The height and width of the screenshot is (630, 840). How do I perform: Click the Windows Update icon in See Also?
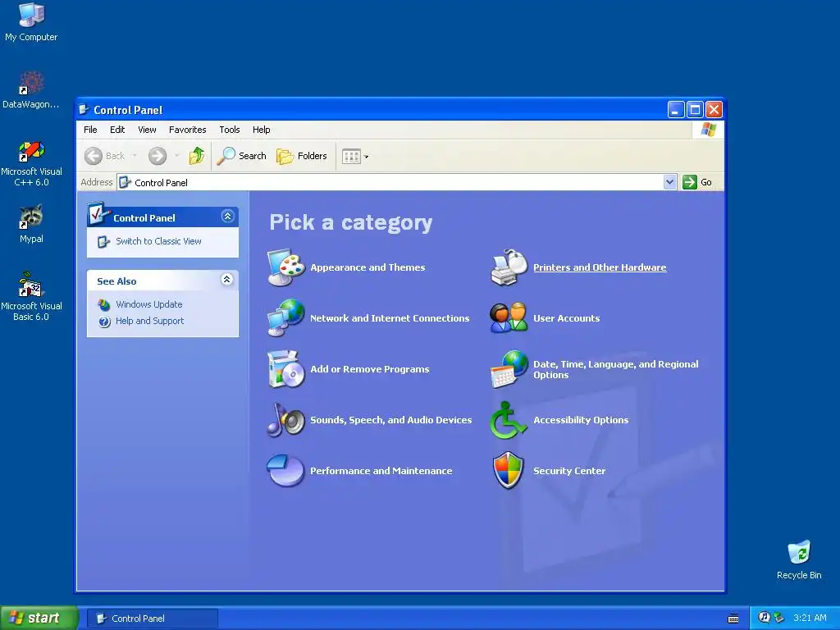104,304
